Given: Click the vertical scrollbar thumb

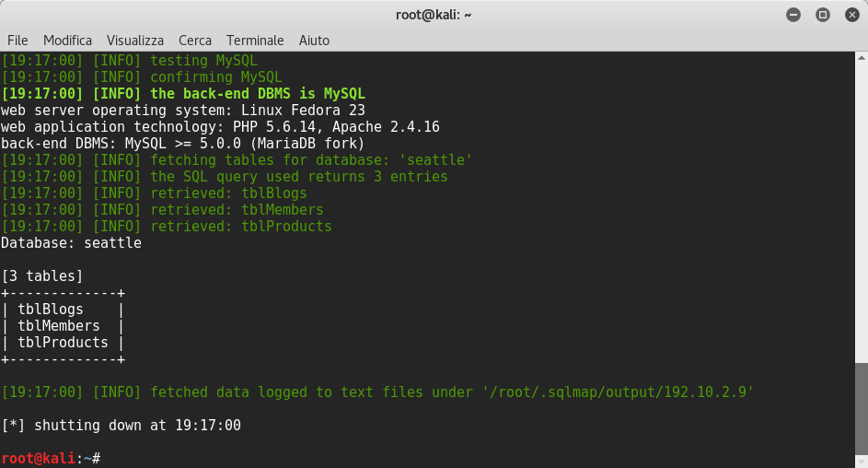Looking at the screenshot, I should [x=862, y=409].
